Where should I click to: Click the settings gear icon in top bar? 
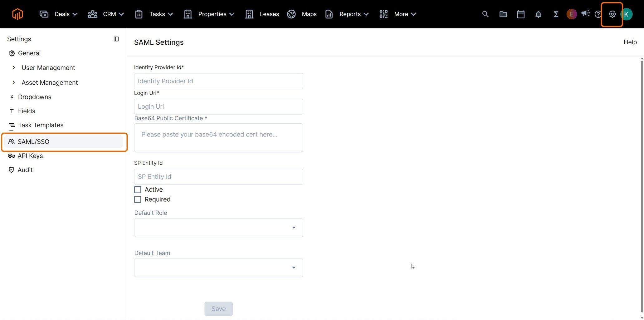point(612,14)
